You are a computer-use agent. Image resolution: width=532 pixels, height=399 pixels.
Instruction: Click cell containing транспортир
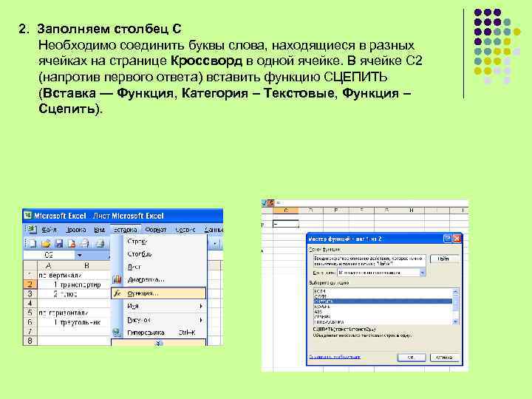pyautogui.click(x=86, y=284)
